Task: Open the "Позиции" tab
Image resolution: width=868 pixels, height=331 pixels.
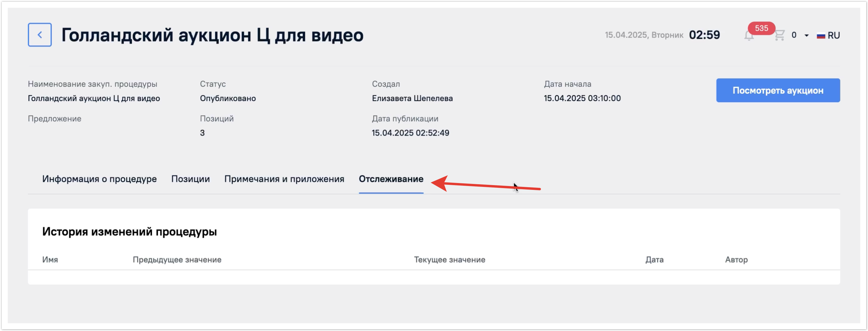Action: click(x=190, y=179)
